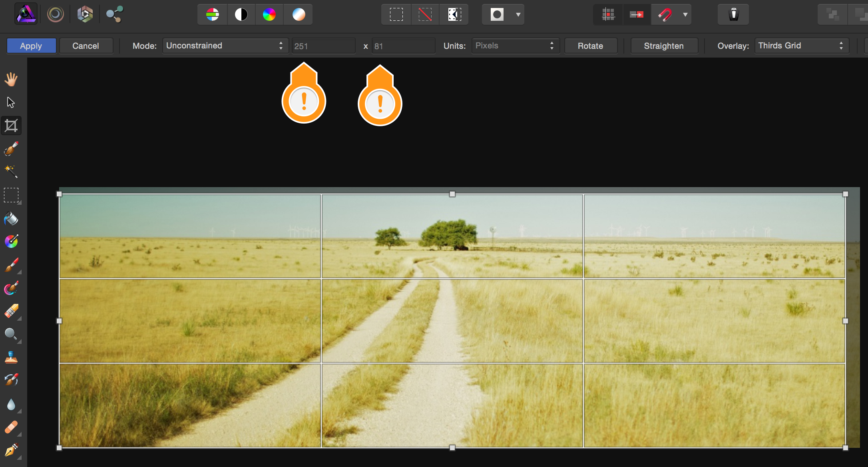The image size is (868, 467).
Task: Click the top-right crop corner handle
Action: click(845, 194)
